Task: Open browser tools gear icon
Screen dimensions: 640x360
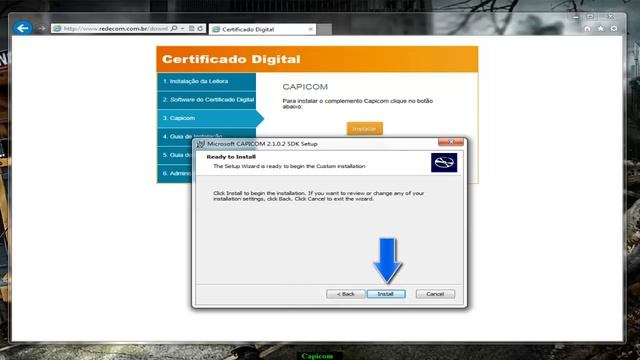Action: point(614,29)
